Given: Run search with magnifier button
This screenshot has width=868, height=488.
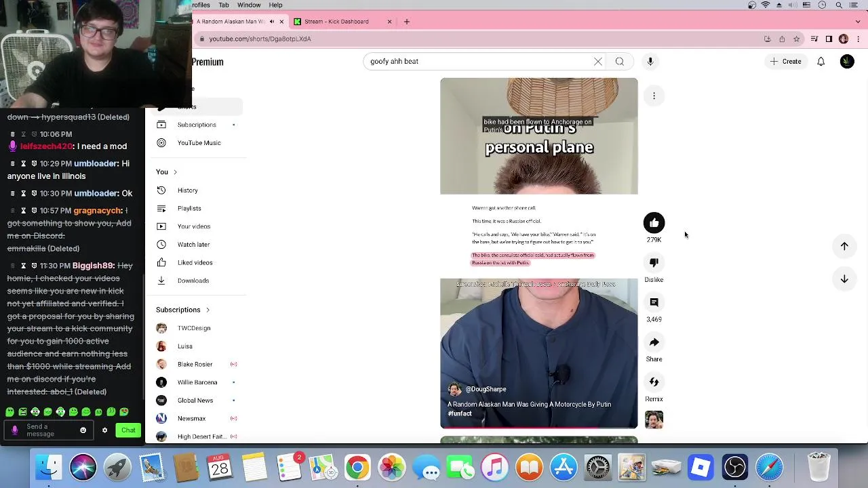Looking at the screenshot, I should pyautogui.click(x=620, y=62).
